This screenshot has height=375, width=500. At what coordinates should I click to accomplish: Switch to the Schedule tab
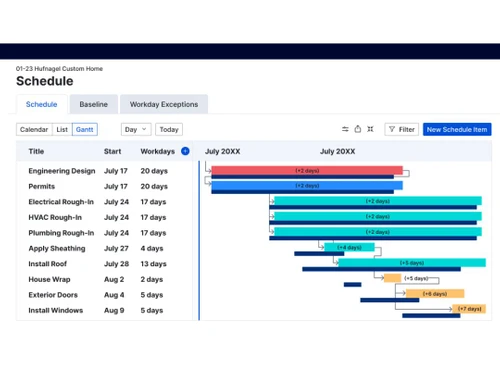click(x=42, y=104)
